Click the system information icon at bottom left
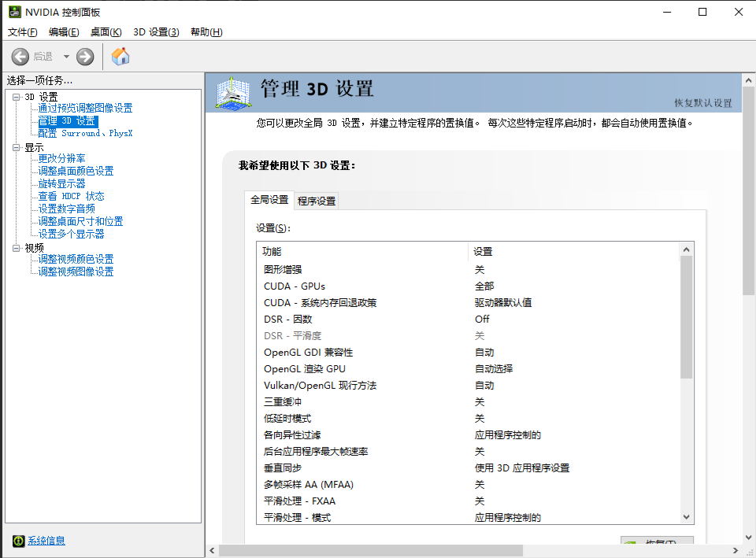Screen dimensions: 756x558 click(x=18, y=541)
